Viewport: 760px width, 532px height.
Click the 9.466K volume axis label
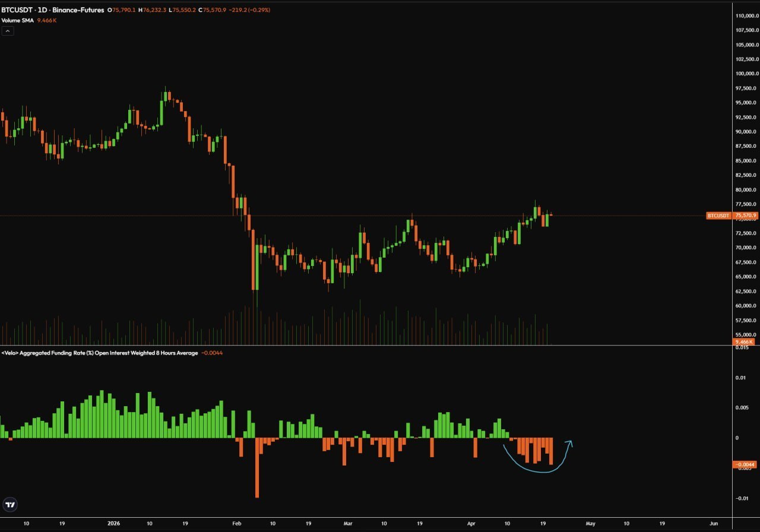[x=744, y=342]
